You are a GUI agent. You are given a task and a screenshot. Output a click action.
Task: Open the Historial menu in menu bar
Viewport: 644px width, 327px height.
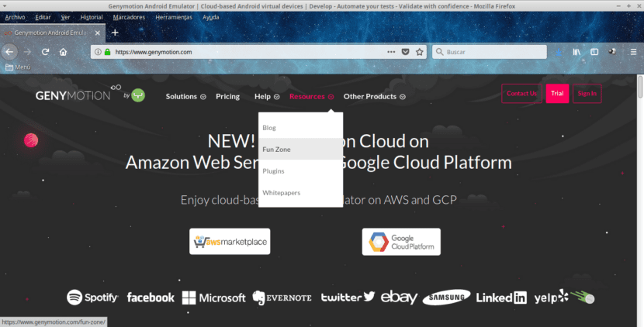[x=92, y=16]
